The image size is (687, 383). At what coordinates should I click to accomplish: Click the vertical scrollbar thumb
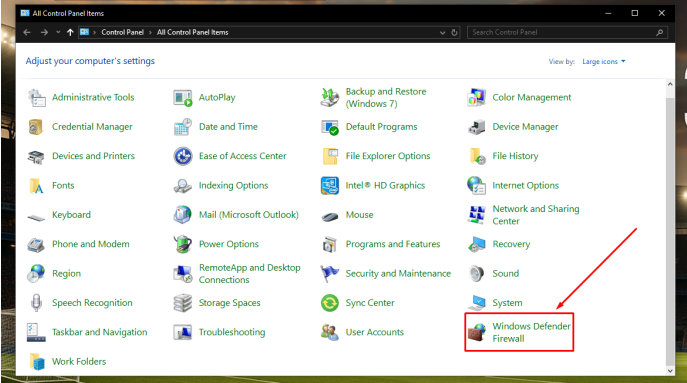pos(670,231)
